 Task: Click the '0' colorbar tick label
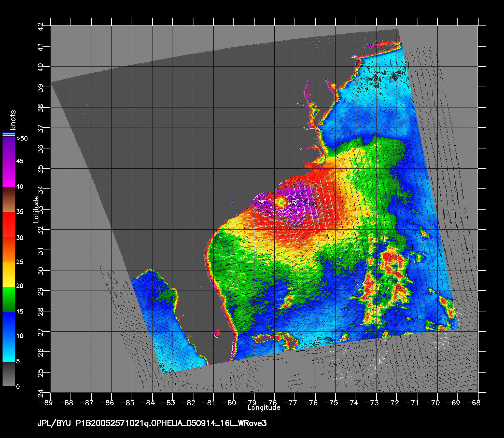(x=18, y=387)
